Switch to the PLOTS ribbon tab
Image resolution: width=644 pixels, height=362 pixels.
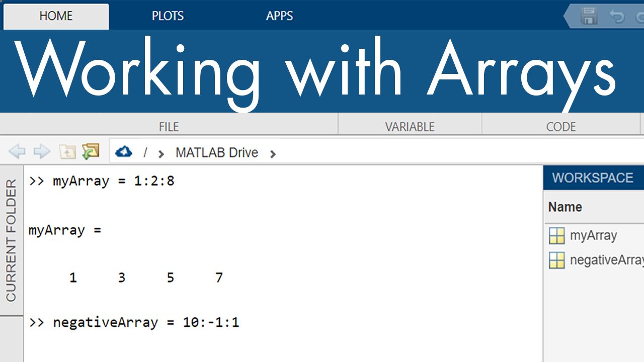[168, 16]
